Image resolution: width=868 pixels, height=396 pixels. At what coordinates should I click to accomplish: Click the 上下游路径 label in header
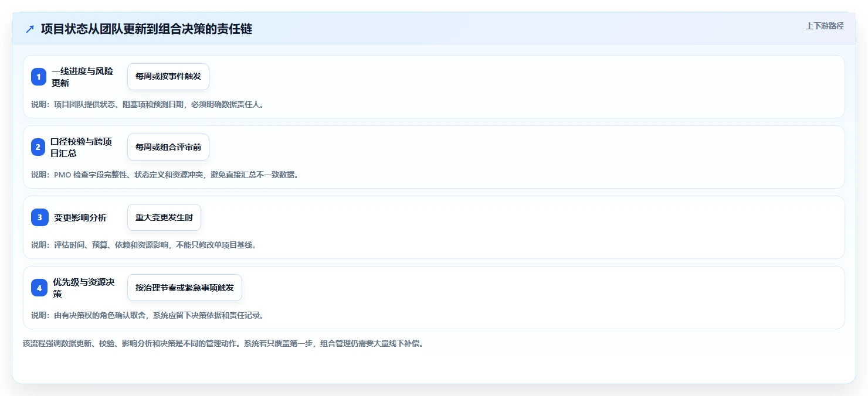coord(825,26)
